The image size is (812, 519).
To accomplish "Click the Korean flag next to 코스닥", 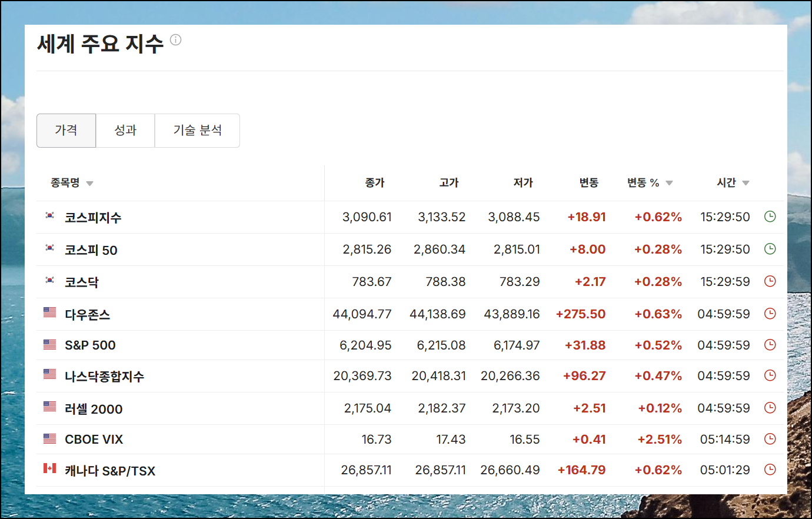I will [x=50, y=280].
